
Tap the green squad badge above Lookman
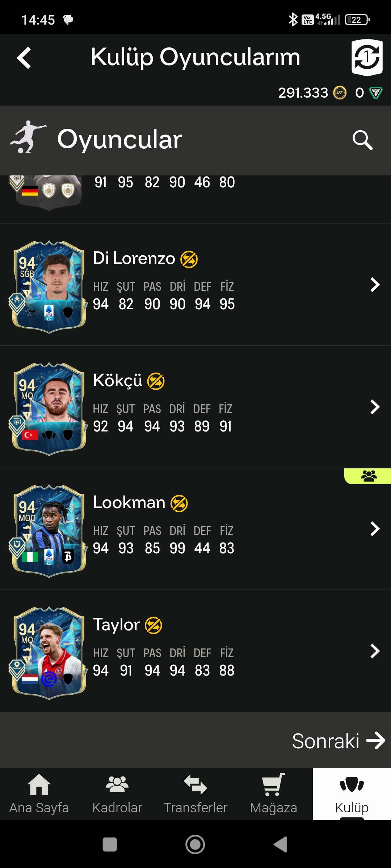pyautogui.click(x=368, y=476)
